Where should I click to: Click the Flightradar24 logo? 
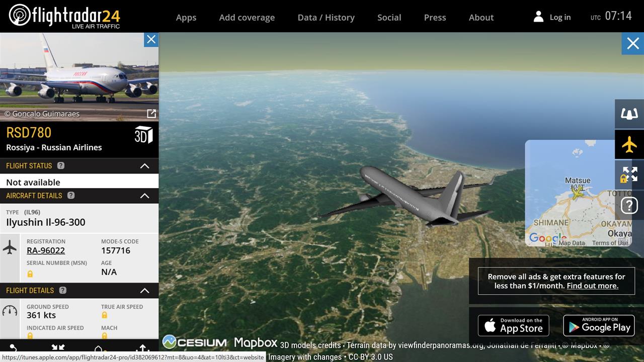pos(64,16)
